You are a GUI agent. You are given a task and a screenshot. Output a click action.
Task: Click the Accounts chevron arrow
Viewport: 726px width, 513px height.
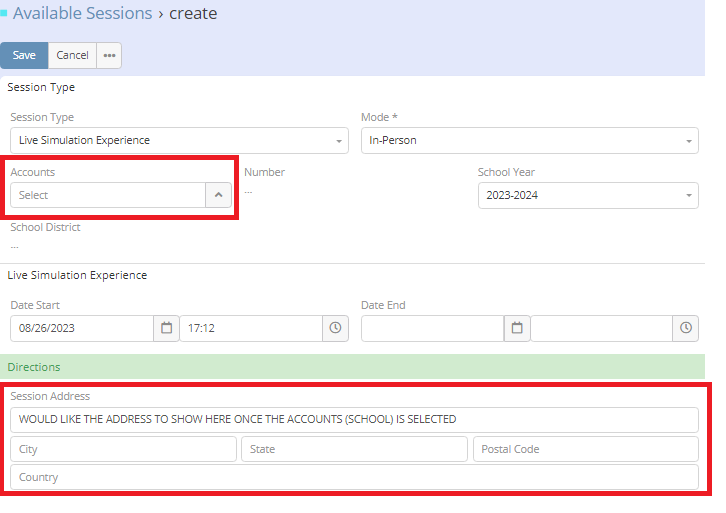[x=219, y=195]
